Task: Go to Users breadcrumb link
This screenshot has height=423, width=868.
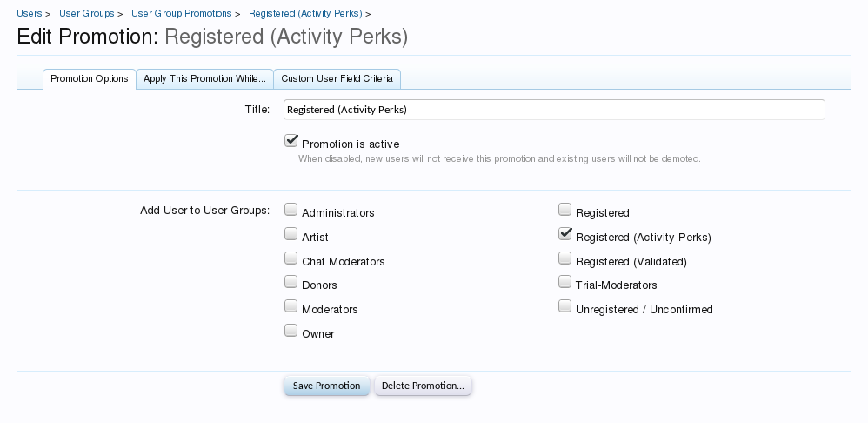Action: [30, 13]
